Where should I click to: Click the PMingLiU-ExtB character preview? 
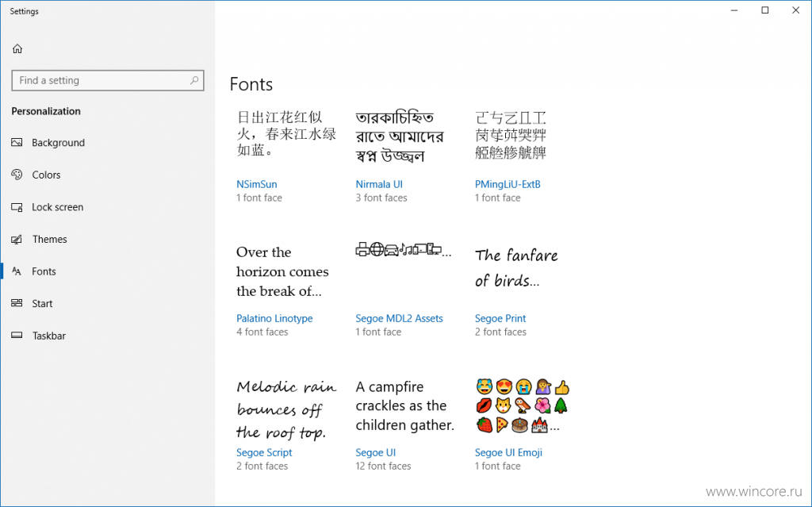click(x=511, y=135)
